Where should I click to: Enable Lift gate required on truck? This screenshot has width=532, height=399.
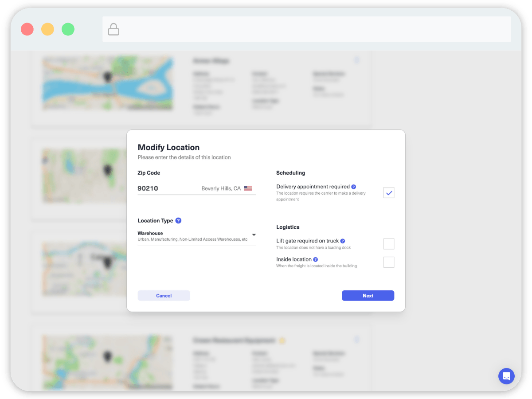click(x=389, y=244)
